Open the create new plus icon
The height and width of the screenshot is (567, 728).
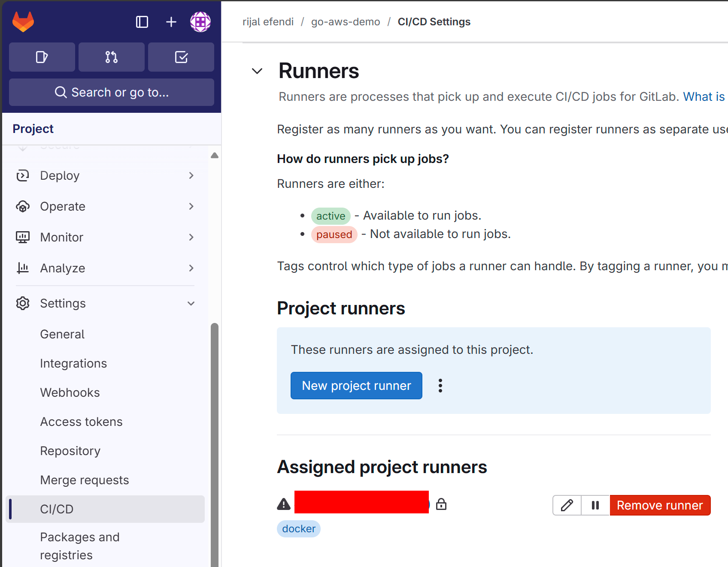pos(171,22)
